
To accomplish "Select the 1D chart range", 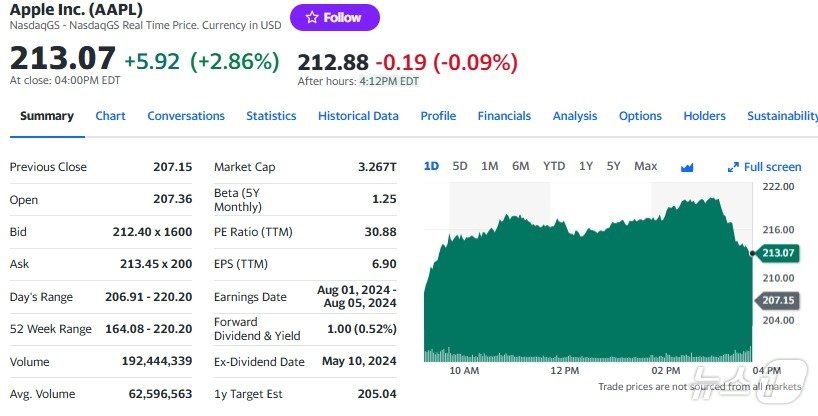I will 431,166.
